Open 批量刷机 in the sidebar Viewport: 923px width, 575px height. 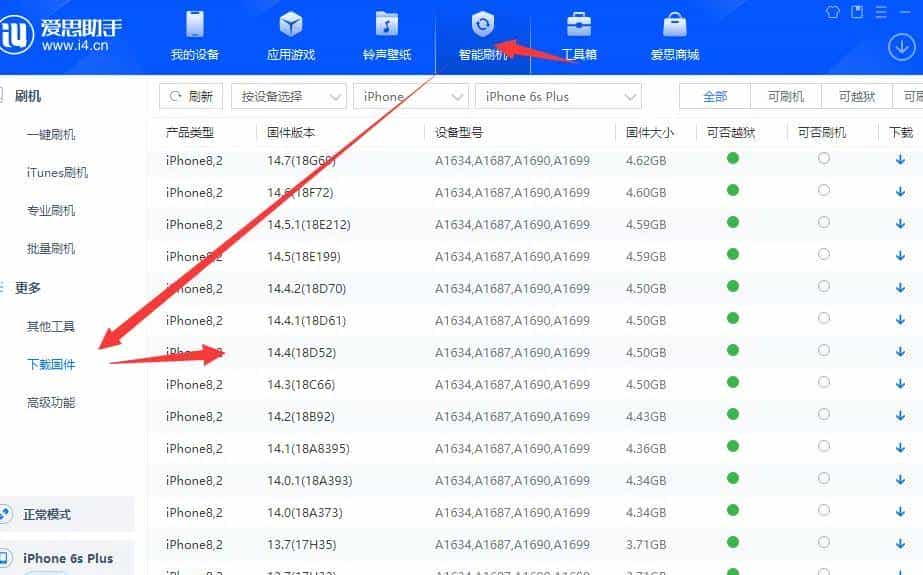coord(51,249)
